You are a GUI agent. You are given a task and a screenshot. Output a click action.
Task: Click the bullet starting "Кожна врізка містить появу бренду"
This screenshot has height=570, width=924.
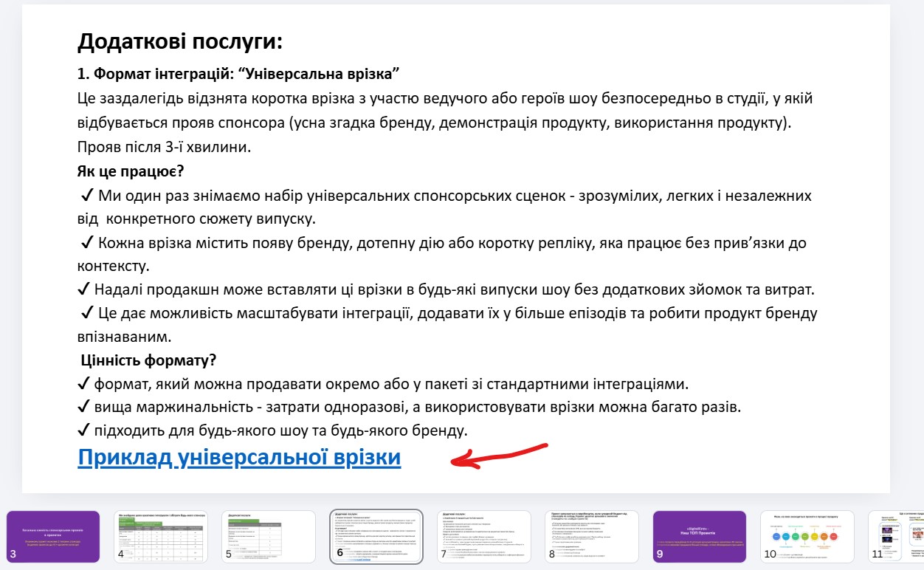(x=443, y=254)
